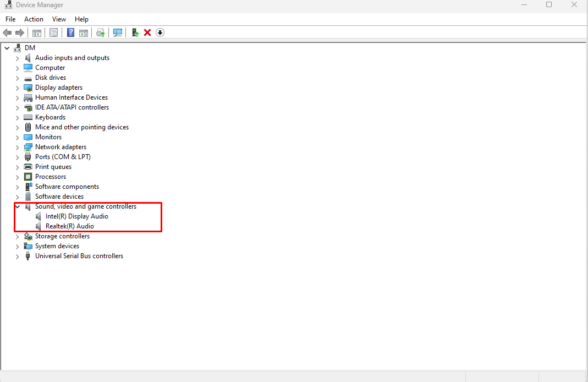Expand the Disk drives chevron
This screenshot has height=382, width=588.
pos(17,78)
